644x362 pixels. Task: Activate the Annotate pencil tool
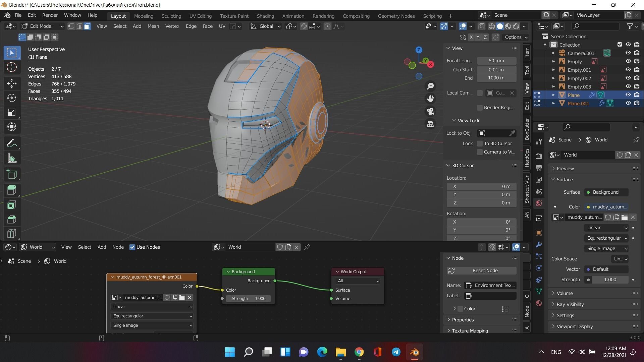point(12,143)
